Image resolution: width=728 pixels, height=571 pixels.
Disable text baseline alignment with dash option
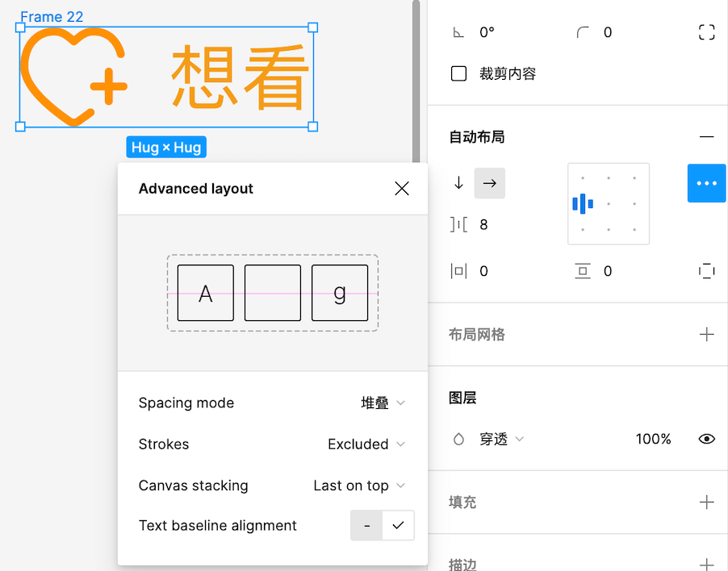[366, 526]
